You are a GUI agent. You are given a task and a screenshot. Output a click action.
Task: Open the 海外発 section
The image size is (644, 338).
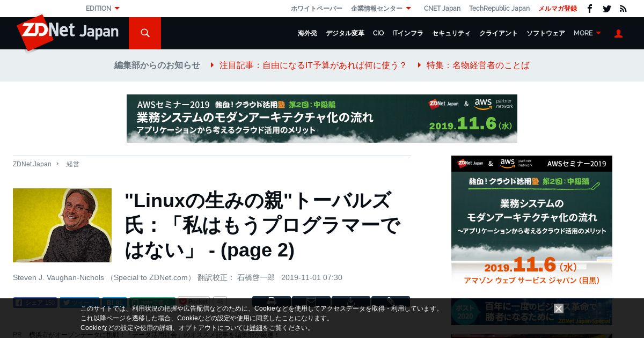point(308,33)
